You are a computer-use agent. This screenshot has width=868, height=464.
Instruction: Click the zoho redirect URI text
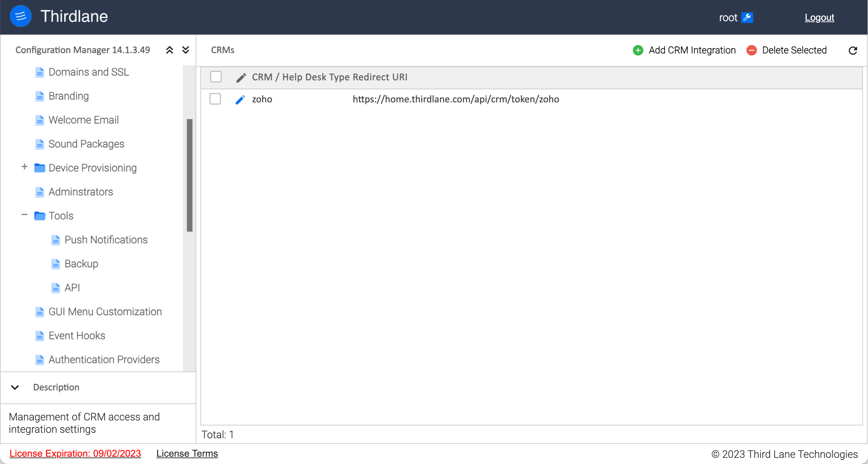point(456,99)
